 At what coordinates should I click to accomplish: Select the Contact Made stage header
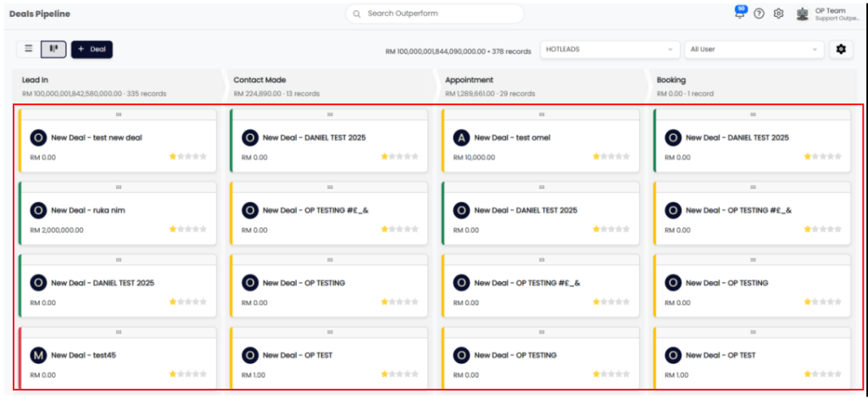coord(259,80)
